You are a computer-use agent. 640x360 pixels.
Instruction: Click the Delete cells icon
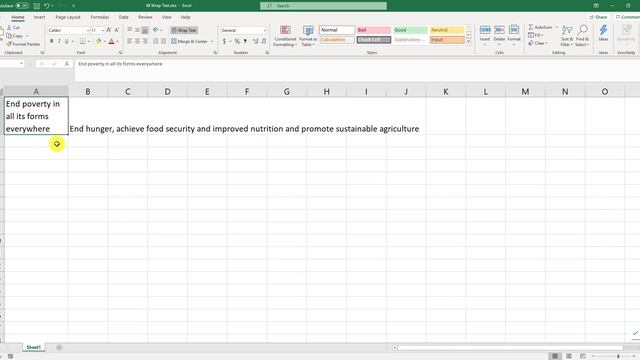click(499, 30)
